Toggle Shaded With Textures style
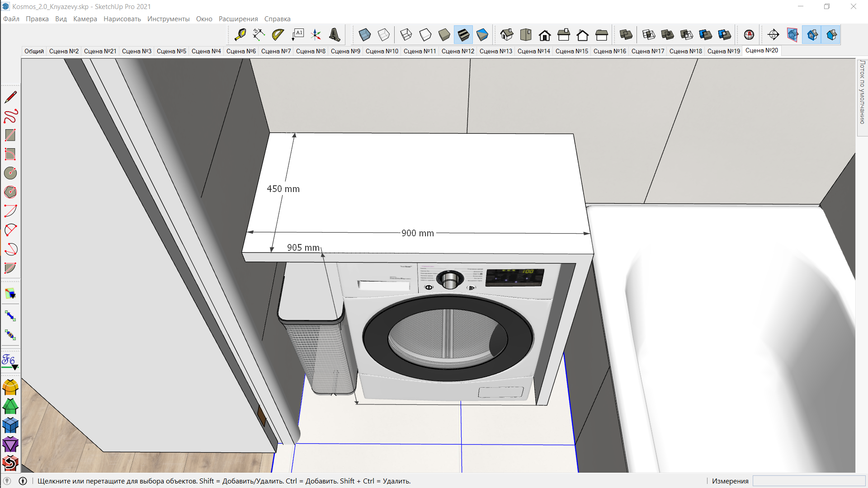Screen dimensions: 868x488 point(463,35)
